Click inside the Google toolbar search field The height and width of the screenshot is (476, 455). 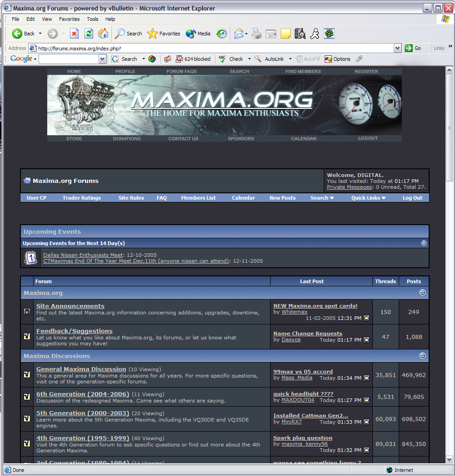69,59
